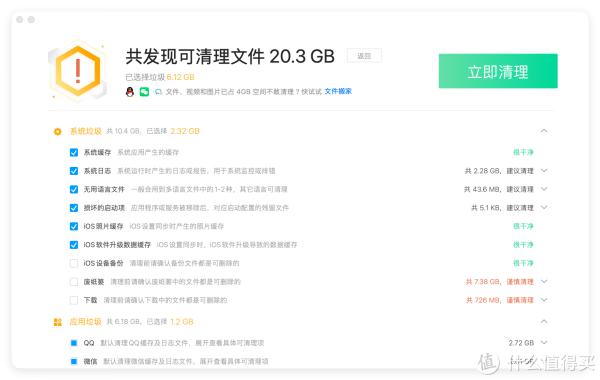Click the 微信 row label
600x380 pixels.
[x=90, y=361]
